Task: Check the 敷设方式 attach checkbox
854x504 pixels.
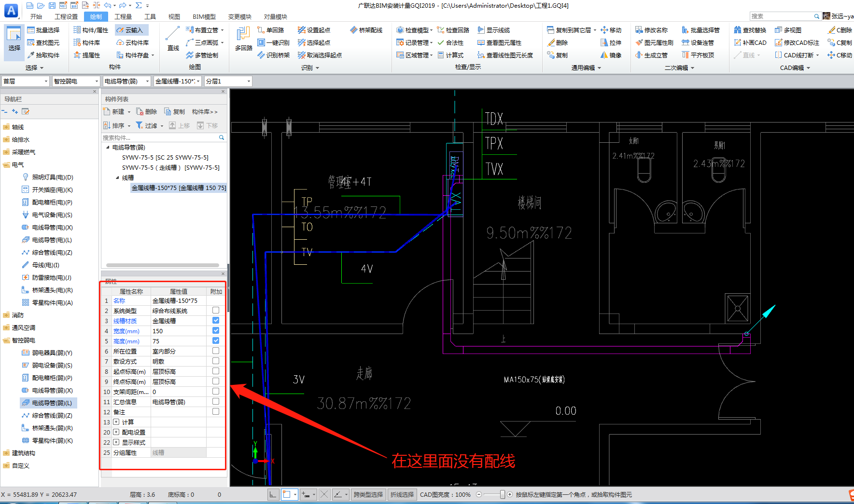Action: click(x=216, y=361)
